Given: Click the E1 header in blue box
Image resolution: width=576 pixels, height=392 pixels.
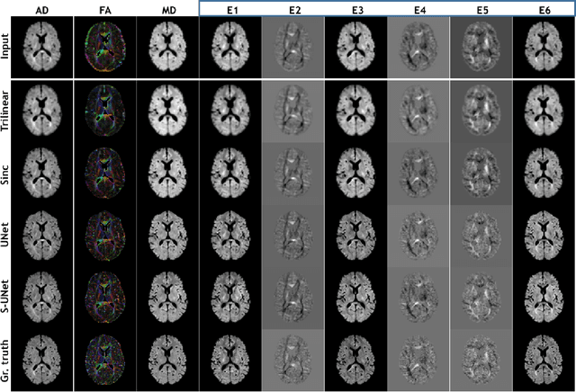Looking at the screenshot, I should 232,8.
